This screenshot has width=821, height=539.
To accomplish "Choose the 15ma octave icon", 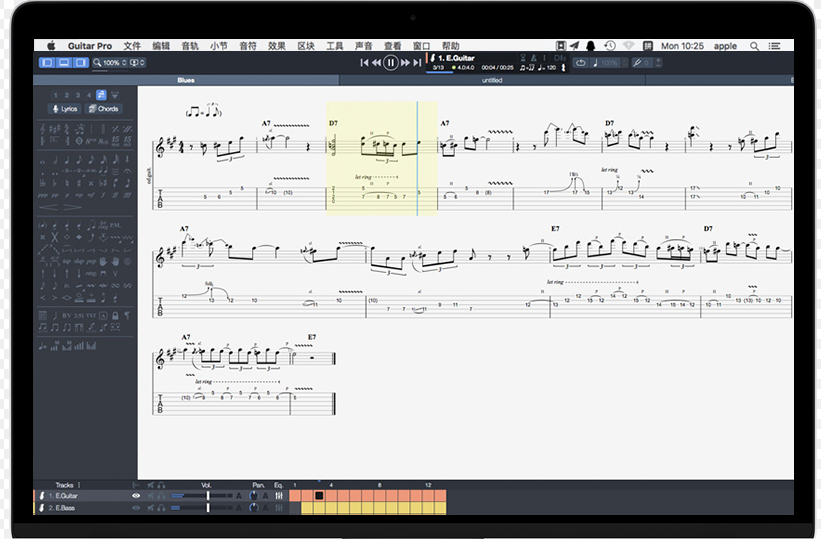I will coord(115,141).
